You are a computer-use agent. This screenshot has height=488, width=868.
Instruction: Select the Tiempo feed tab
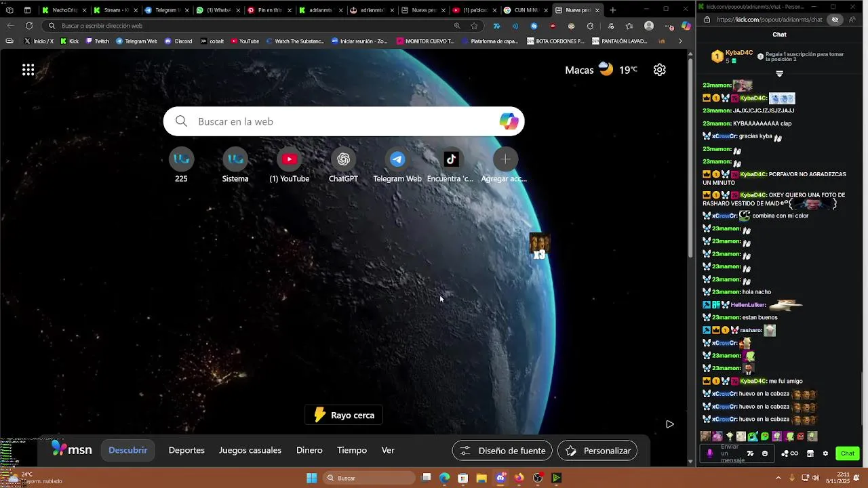click(352, 450)
